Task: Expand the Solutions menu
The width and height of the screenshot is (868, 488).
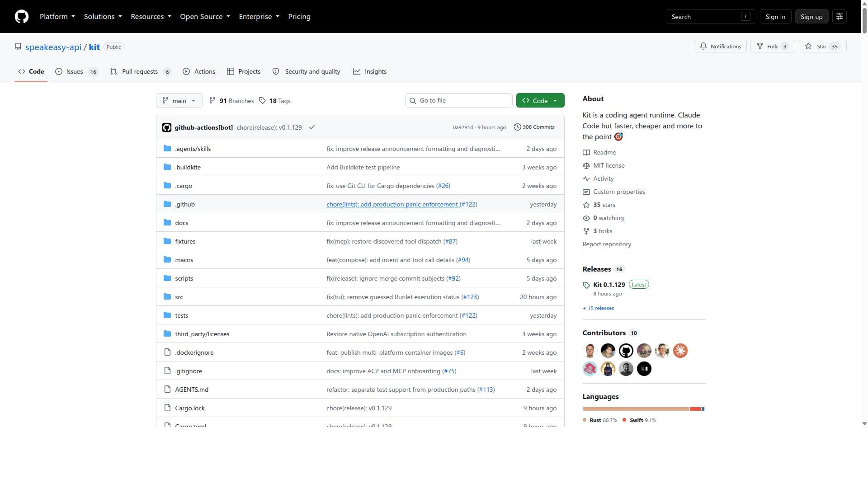Action: (x=103, y=17)
